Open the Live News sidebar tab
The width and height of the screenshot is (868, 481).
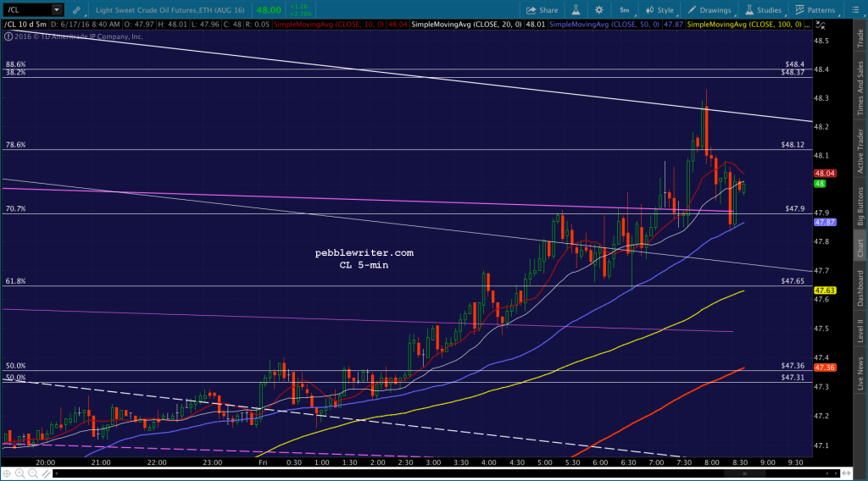coord(860,373)
